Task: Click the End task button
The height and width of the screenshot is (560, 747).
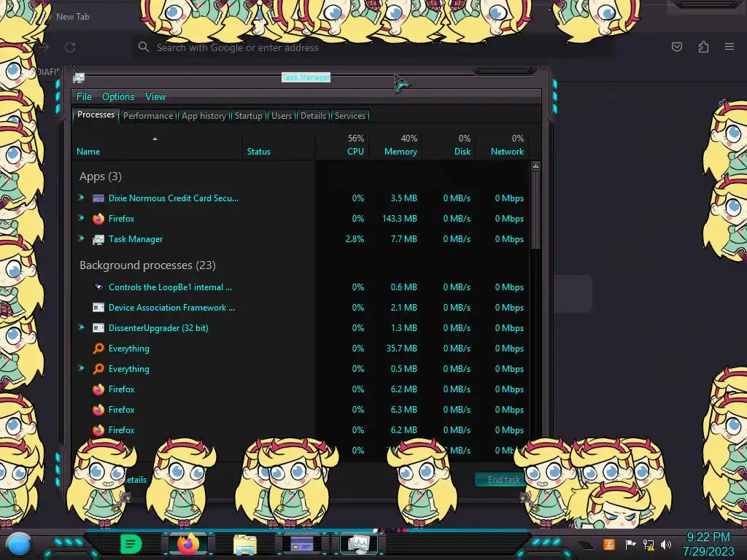Action: coord(503,480)
